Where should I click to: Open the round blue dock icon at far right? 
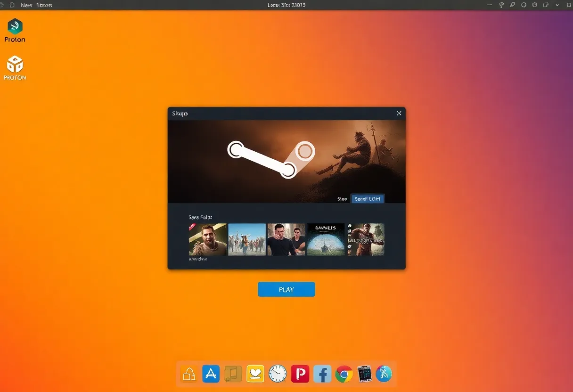(x=384, y=374)
